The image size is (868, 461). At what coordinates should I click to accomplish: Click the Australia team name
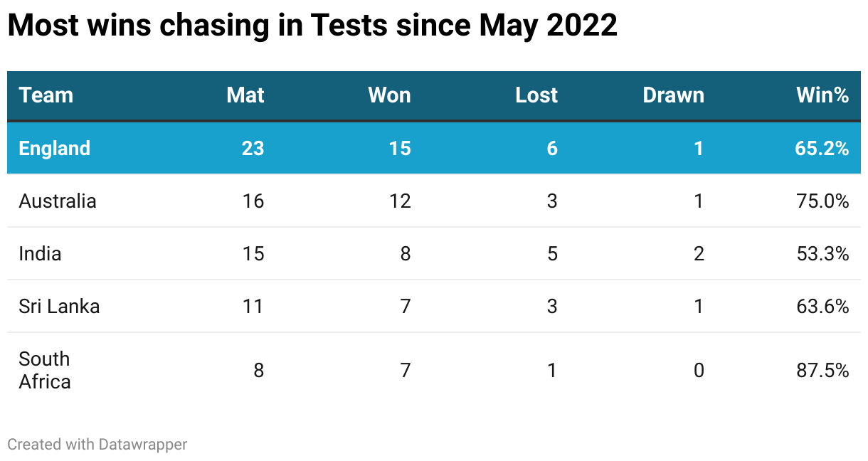(x=58, y=201)
